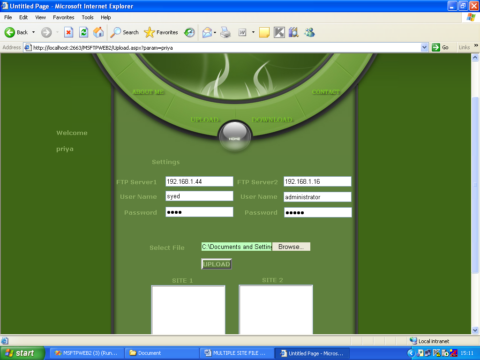
Task: Click the Untitled Page taskbar button
Action: point(312,353)
